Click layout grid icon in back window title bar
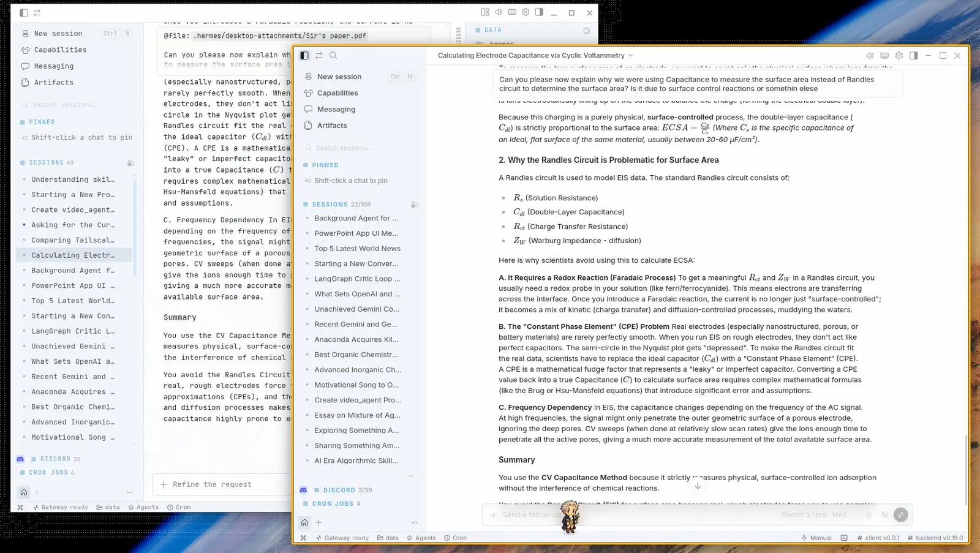The image size is (980, 553). pos(485,12)
